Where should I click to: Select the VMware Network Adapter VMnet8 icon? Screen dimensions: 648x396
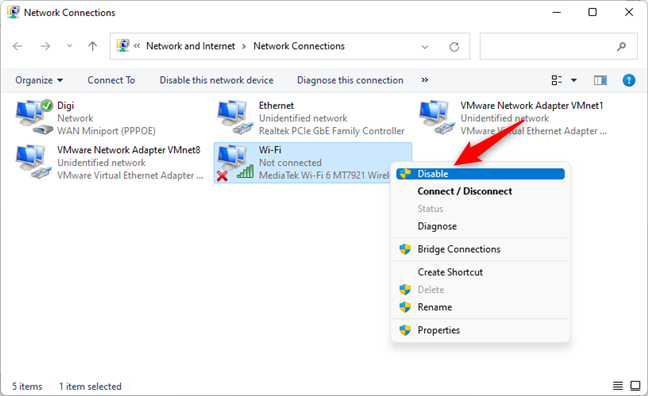coord(33,162)
